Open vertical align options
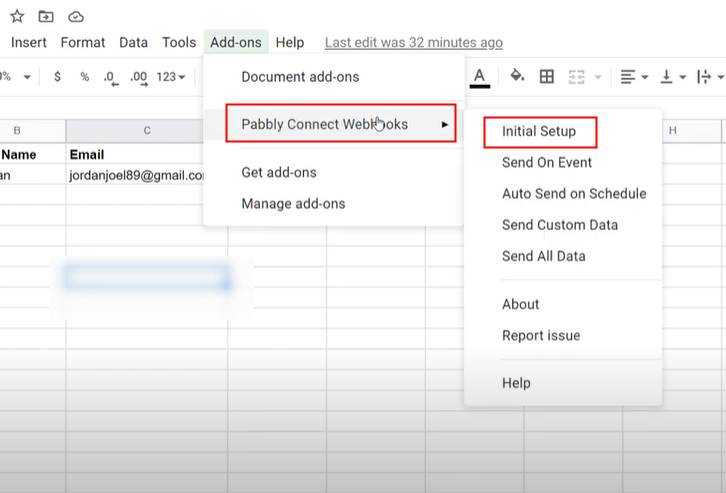This screenshot has height=493, width=726. coord(672,77)
